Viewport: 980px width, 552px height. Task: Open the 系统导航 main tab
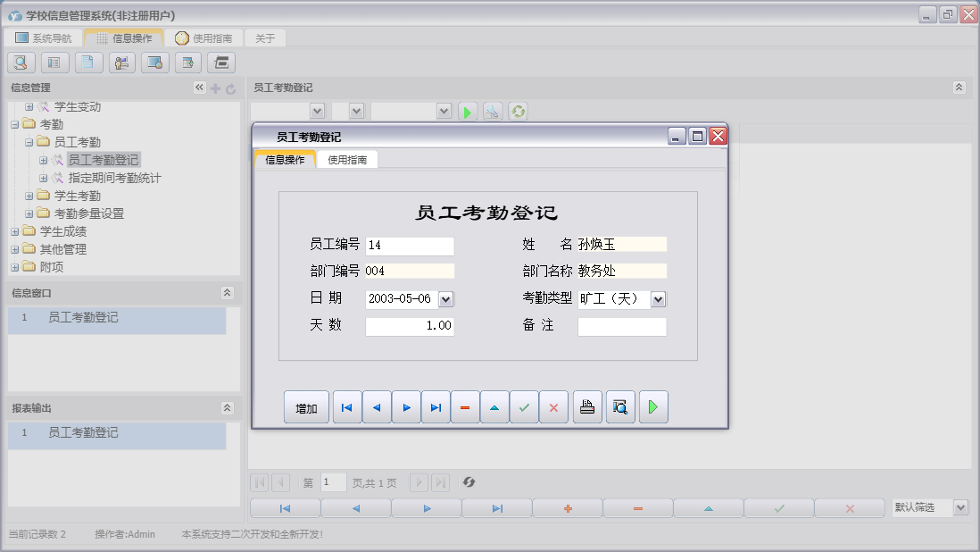tap(44, 38)
